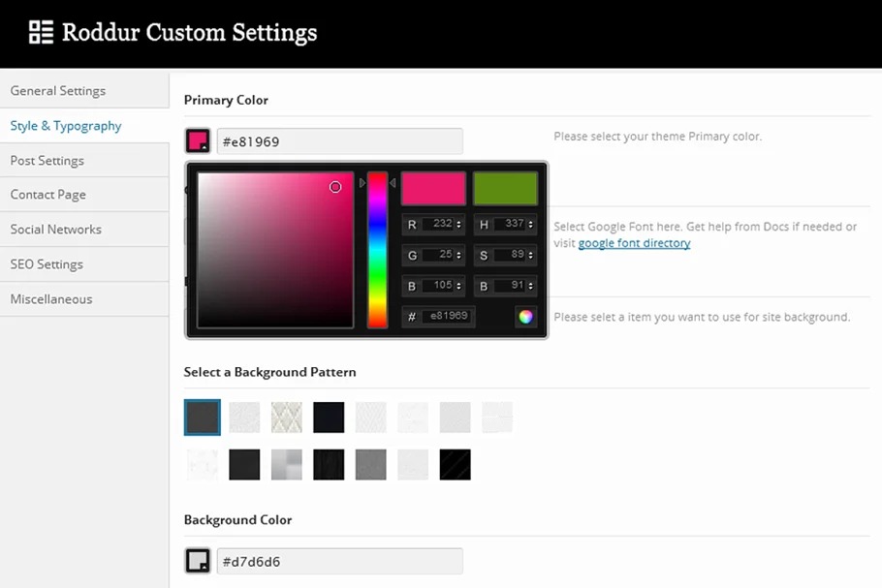Click the color wheel icon in picker
The height and width of the screenshot is (588, 882).
tap(525, 316)
